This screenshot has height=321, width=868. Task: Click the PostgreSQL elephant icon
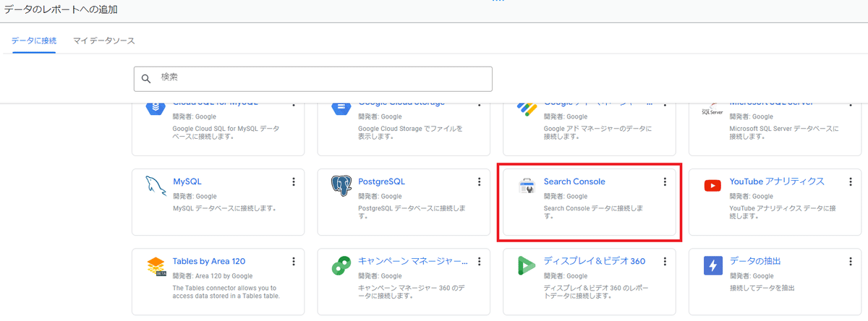coord(341,187)
